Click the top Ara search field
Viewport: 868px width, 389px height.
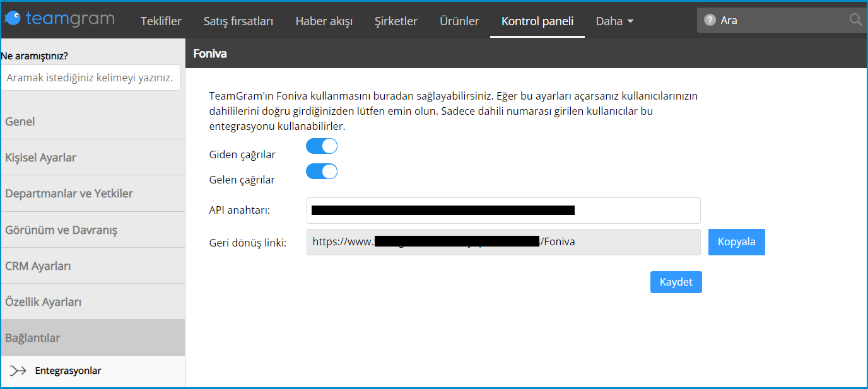coord(781,20)
